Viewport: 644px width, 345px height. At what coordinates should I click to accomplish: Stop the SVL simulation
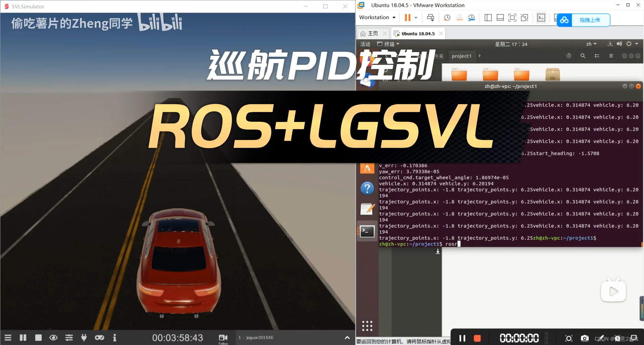(39, 338)
